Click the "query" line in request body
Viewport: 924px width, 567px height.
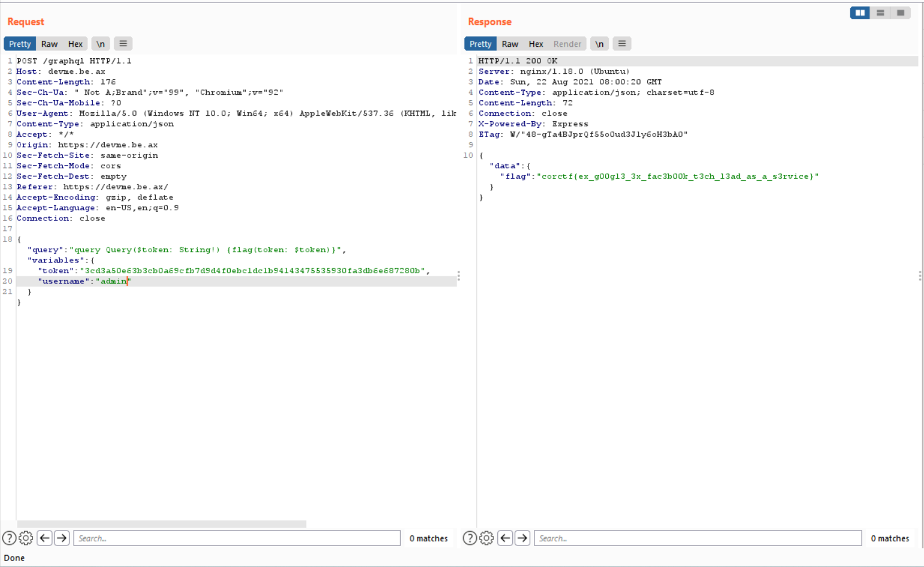coord(187,250)
